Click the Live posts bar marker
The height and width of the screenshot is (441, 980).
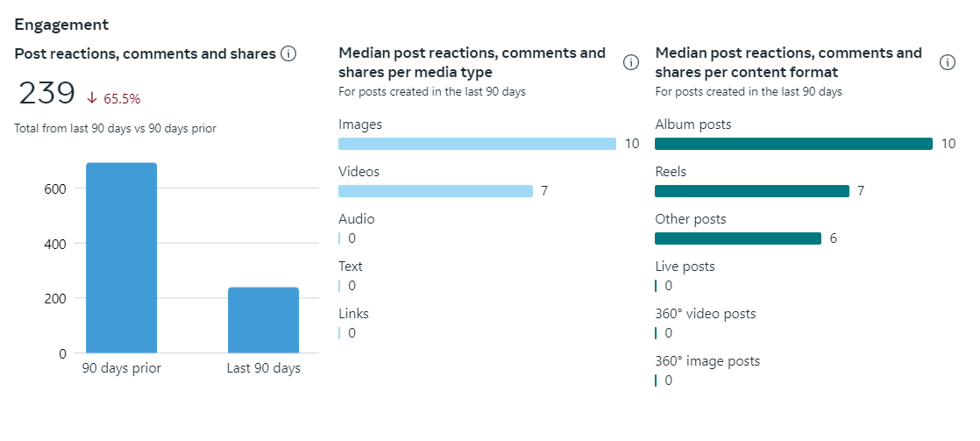coord(656,286)
